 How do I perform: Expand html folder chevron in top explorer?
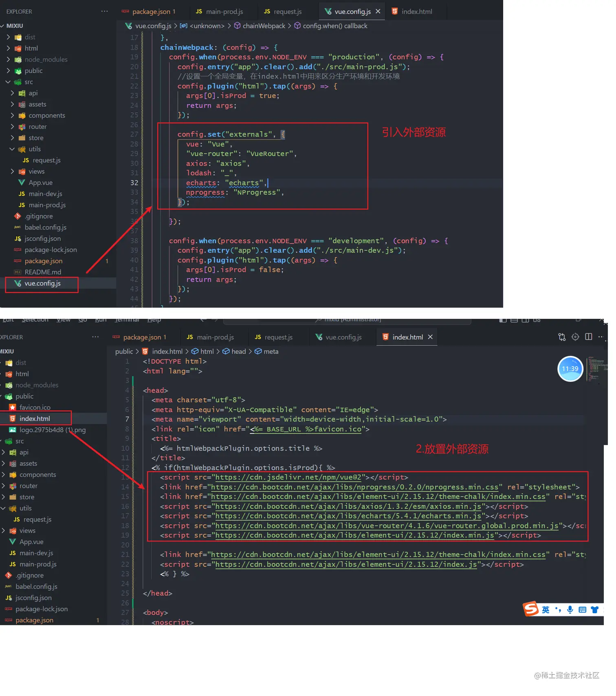tap(8, 48)
